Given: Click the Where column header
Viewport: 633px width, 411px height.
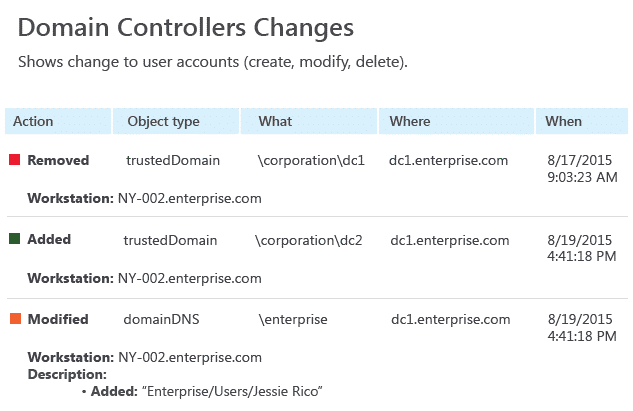Looking at the screenshot, I should (456, 121).
